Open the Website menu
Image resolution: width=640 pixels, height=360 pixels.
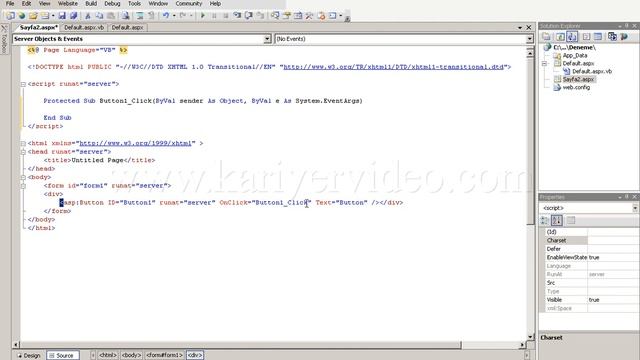point(68,4)
